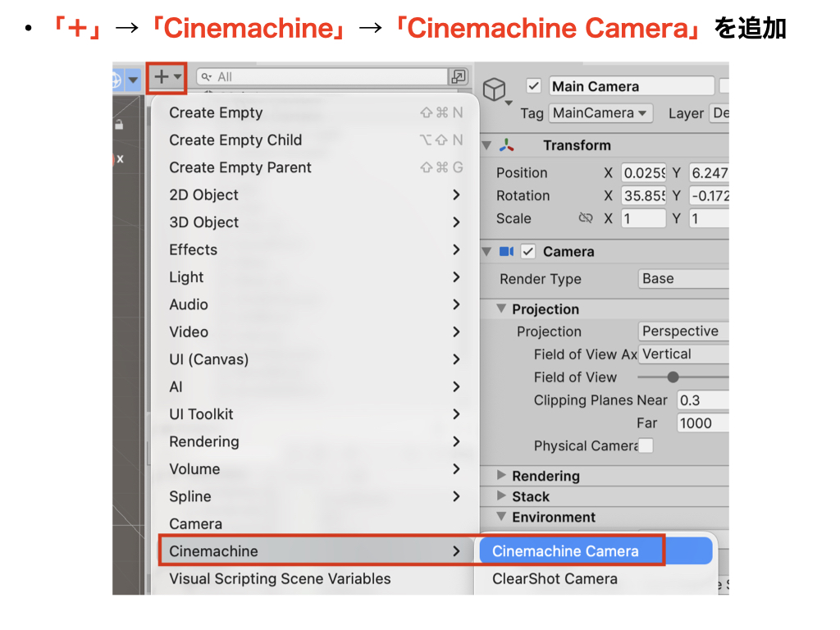Screen dimensions: 840x630
Task: Disable the Camera component checkbox
Action: click(x=528, y=252)
